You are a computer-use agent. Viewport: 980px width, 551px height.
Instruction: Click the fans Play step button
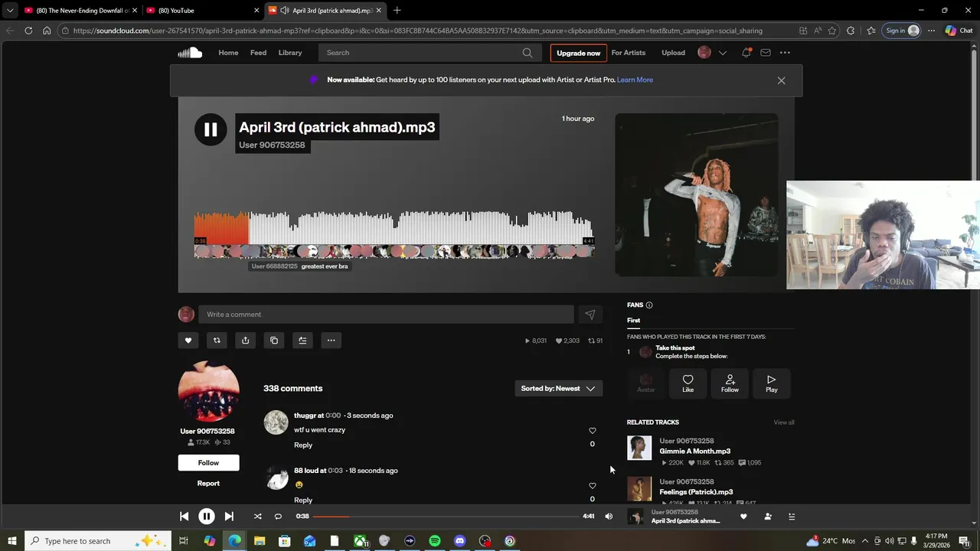[771, 383]
